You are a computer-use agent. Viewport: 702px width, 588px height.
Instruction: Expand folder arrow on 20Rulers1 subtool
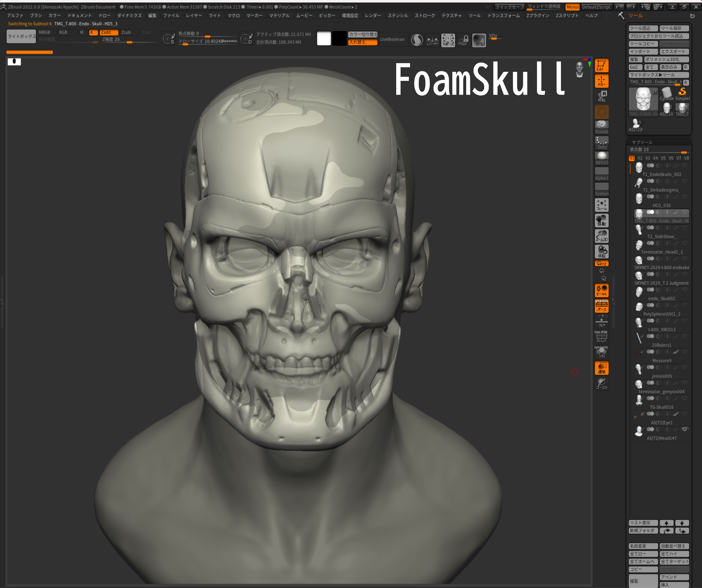click(x=642, y=336)
